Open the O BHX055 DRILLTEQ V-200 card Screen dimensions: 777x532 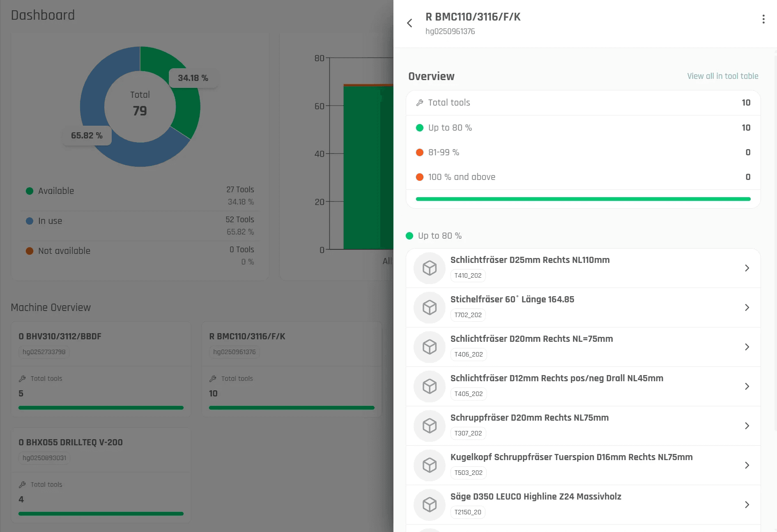(x=101, y=475)
